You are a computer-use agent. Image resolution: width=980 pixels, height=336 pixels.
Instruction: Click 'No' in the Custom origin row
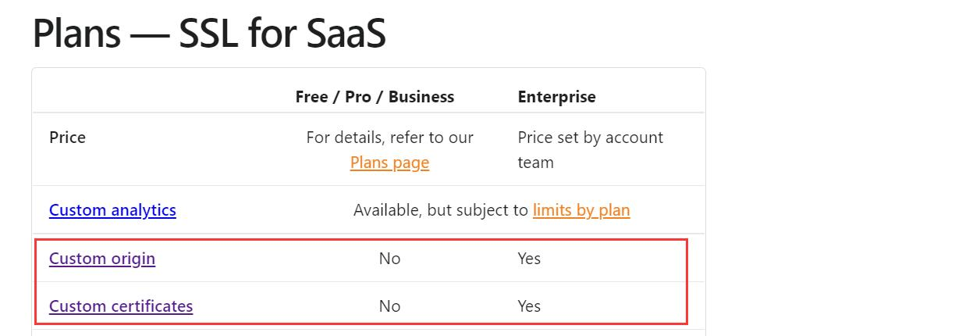click(389, 259)
